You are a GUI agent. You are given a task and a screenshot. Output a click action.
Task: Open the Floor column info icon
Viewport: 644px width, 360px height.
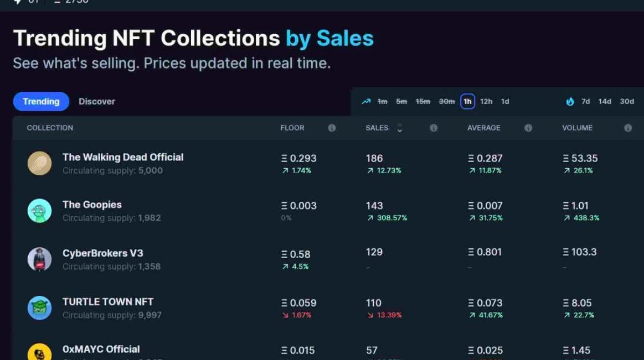(332, 128)
